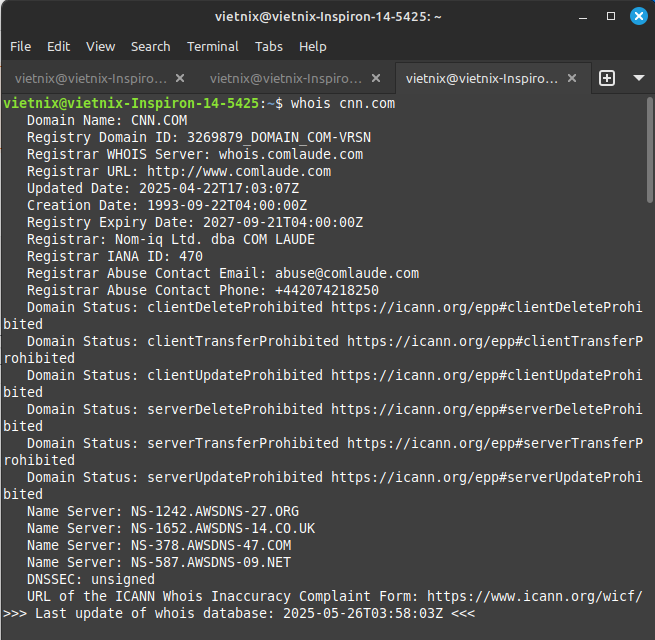Expand the tab list dropdown arrow
655x640 pixels.
point(639,78)
